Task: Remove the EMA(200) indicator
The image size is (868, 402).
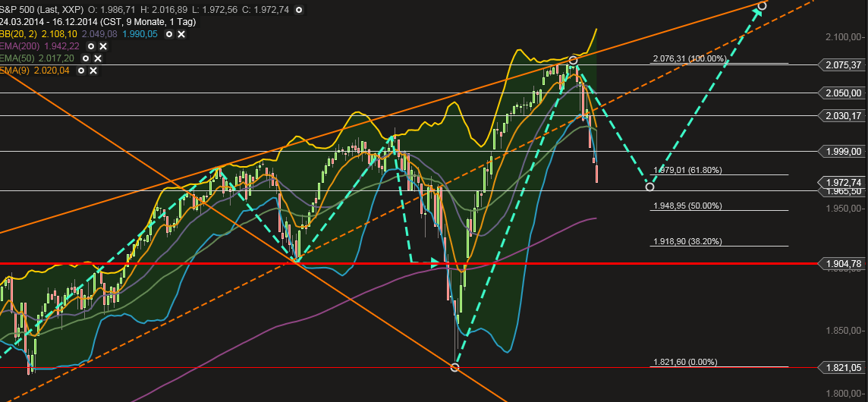Action: [x=103, y=46]
